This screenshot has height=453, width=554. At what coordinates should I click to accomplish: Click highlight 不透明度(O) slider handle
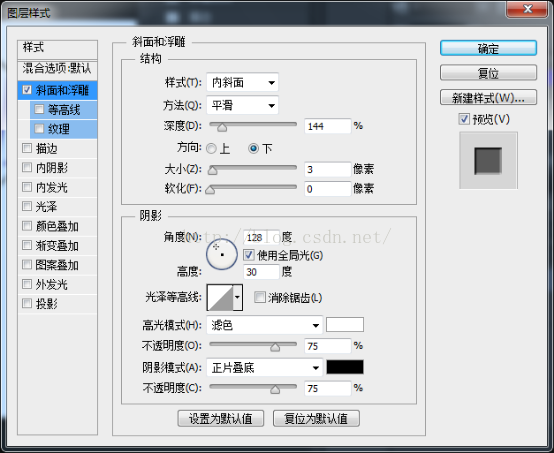[275, 347]
